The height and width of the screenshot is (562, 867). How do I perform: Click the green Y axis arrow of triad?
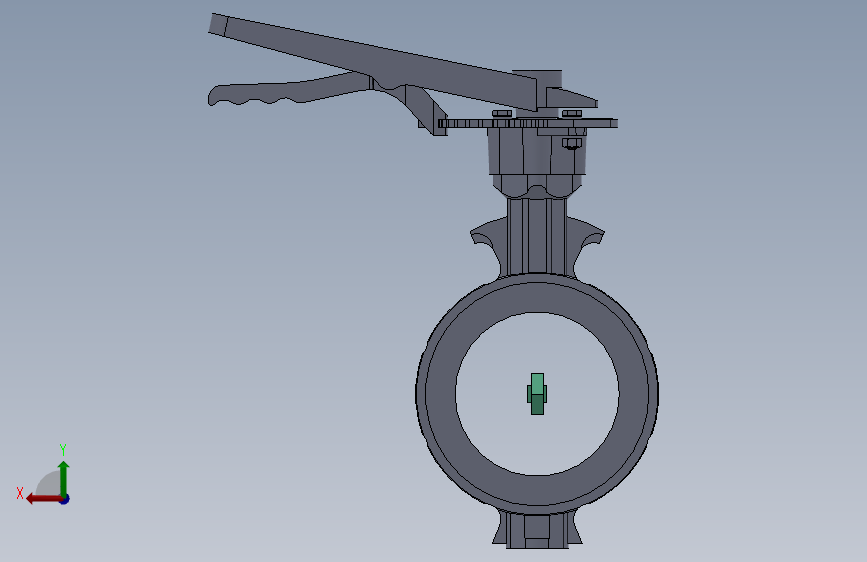click(x=64, y=478)
